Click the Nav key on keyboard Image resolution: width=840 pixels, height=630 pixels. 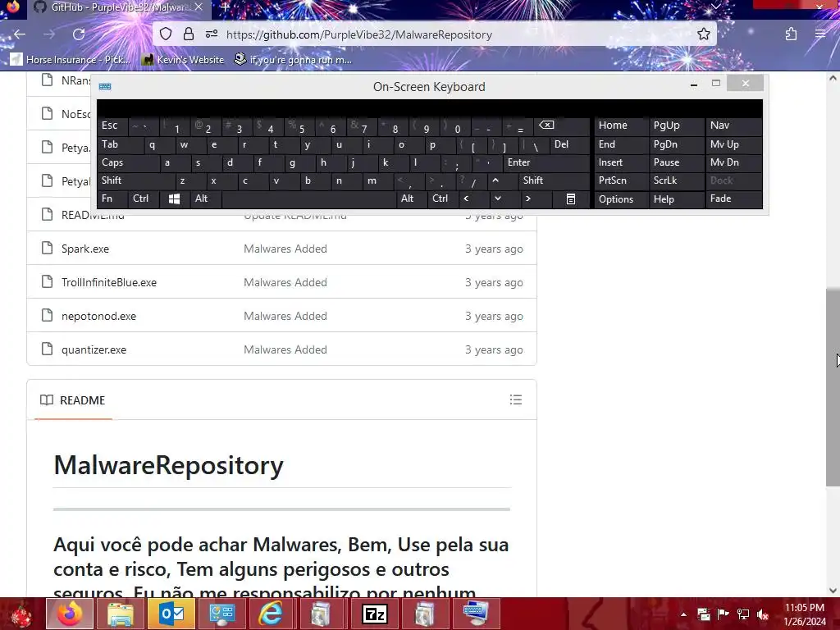click(x=733, y=126)
